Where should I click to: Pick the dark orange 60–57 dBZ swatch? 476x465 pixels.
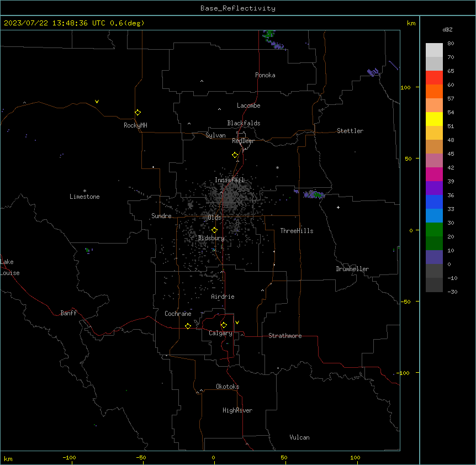click(x=434, y=91)
